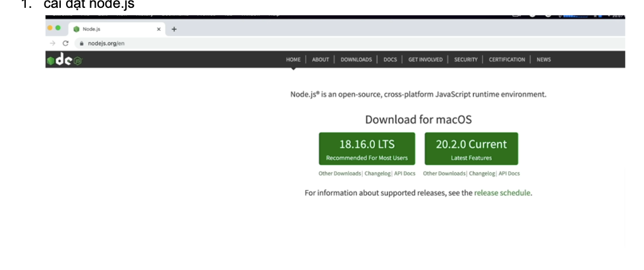Click the nodejs.org/en address bar
The image size is (644, 270).
349,43
